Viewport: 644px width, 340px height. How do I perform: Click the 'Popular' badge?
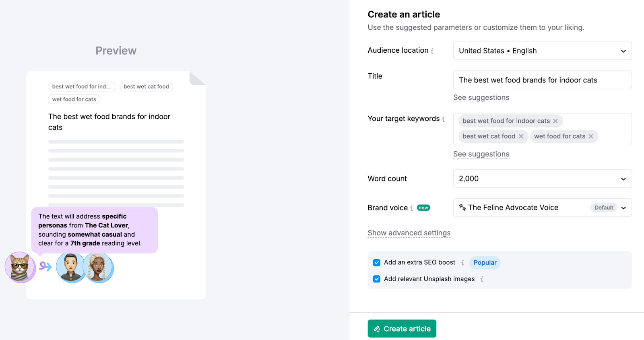pos(485,263)
